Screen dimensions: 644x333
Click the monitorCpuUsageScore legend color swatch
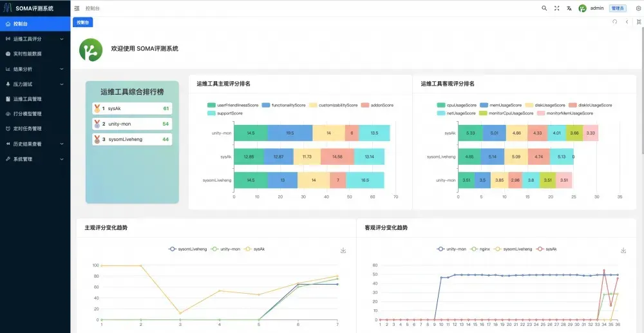pos(484,113)
